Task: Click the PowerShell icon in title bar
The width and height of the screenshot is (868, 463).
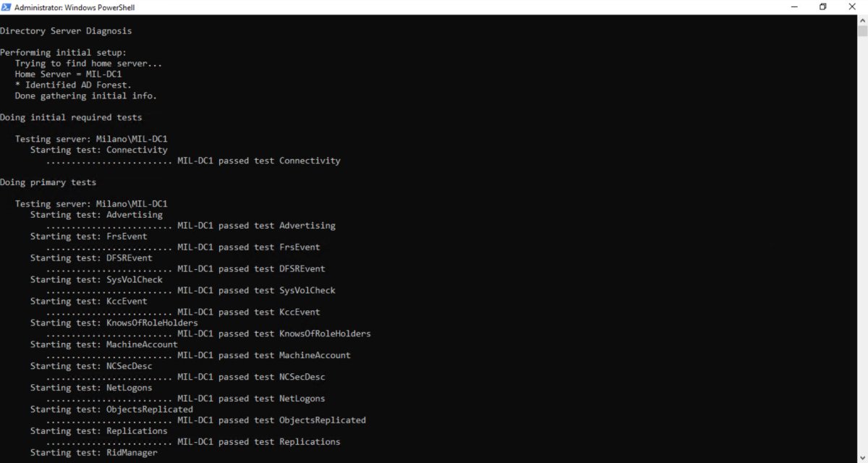Action: [x=6, y=7]
